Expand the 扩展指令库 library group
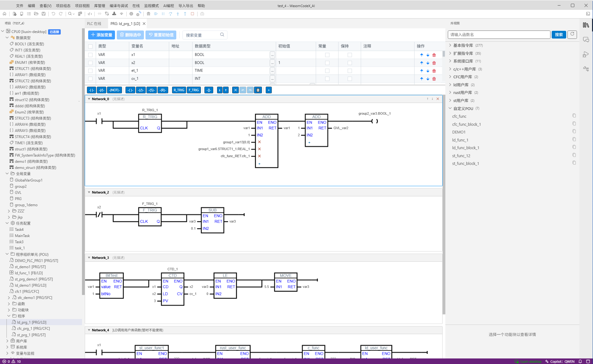The image size is (593, 364). click(450, 53)
